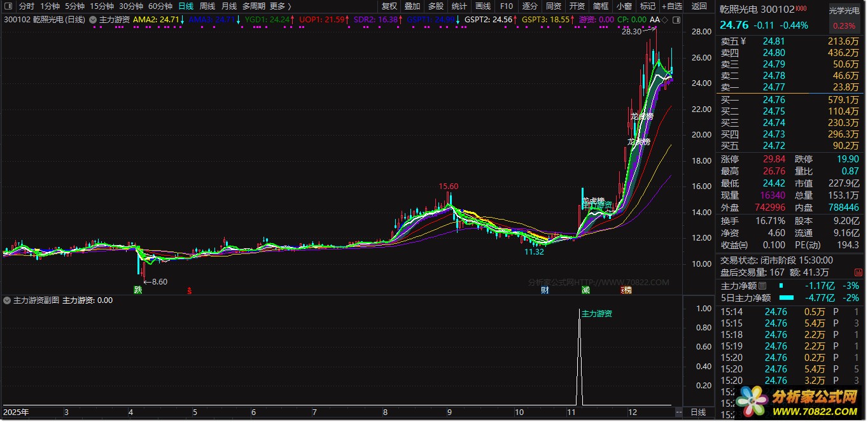Screen dimensions: 868x422
Task: Click the 复权 adjustment button
Action: pyautogui.click(x=389, y=6)
